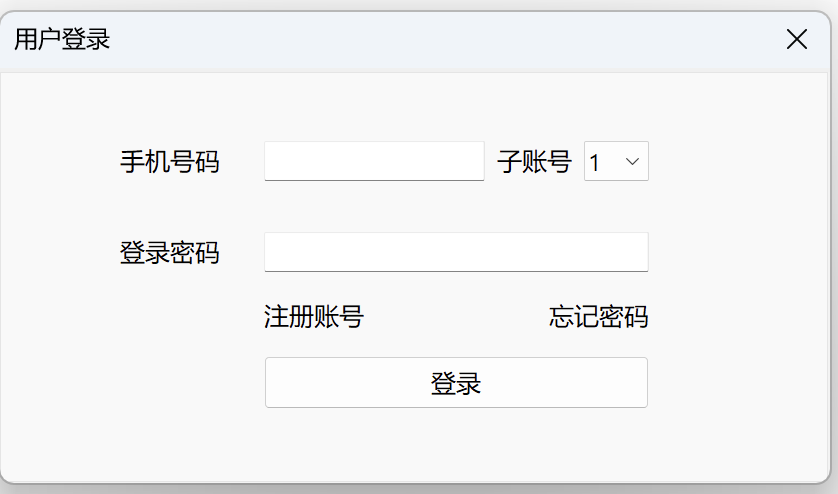
Task: Click the empty title bar area
Action: pos(420,40)
